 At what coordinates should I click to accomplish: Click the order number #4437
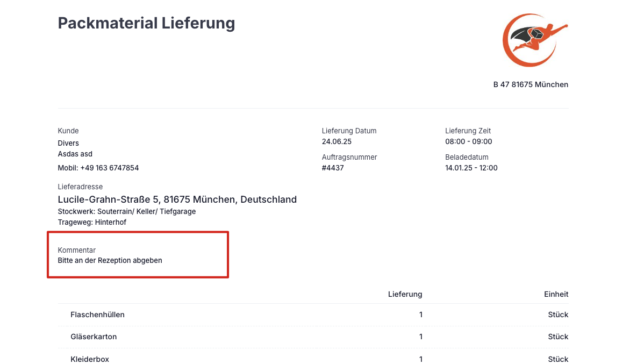pos(333,168)
